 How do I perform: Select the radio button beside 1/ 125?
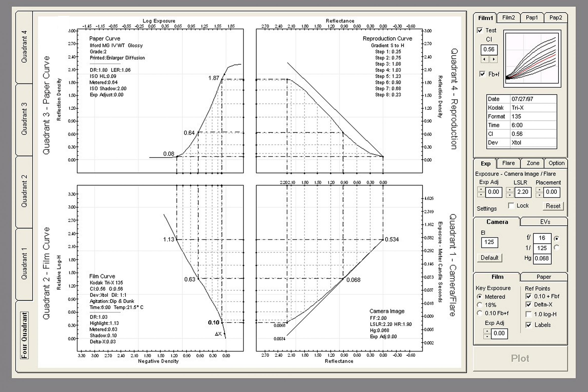point(556,248)
